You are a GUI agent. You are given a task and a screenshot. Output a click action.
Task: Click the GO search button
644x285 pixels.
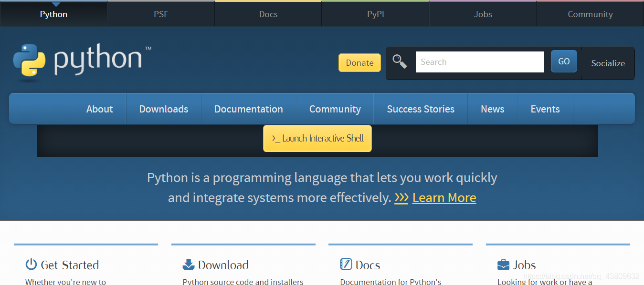point(564,61)
